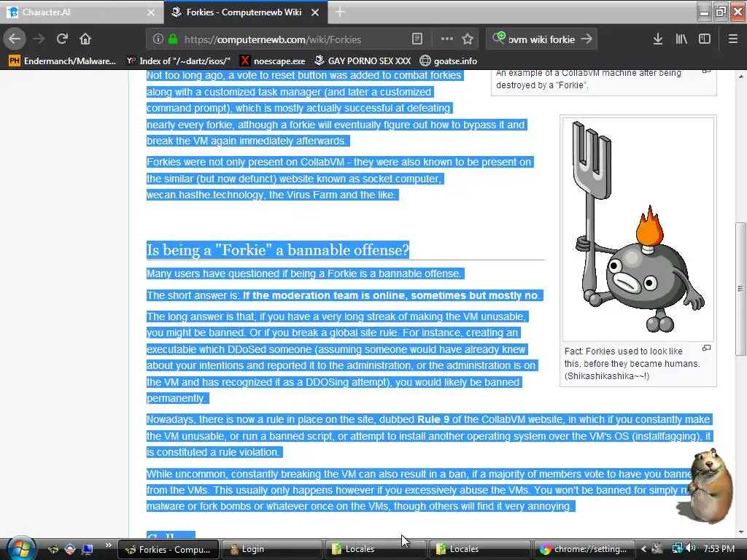Open the downloads panel
This screenshot has width=747, height=560.
click(658, 39)
